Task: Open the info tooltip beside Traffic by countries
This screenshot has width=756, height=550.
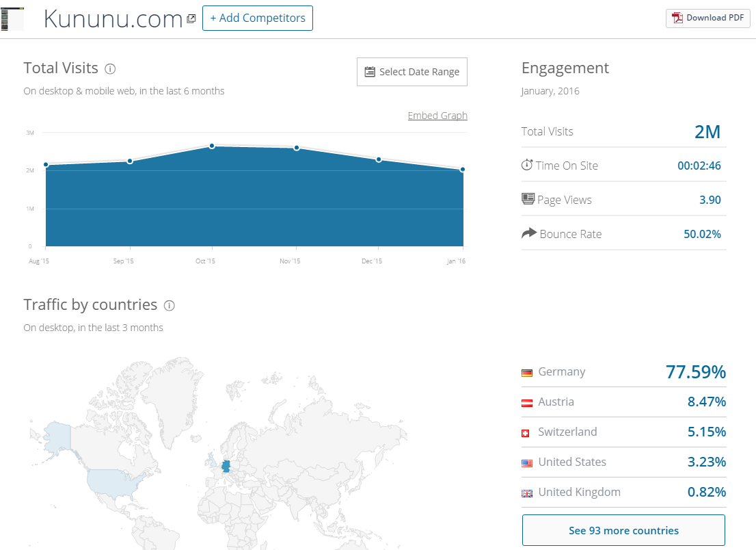Action: (x=169, y=306)
